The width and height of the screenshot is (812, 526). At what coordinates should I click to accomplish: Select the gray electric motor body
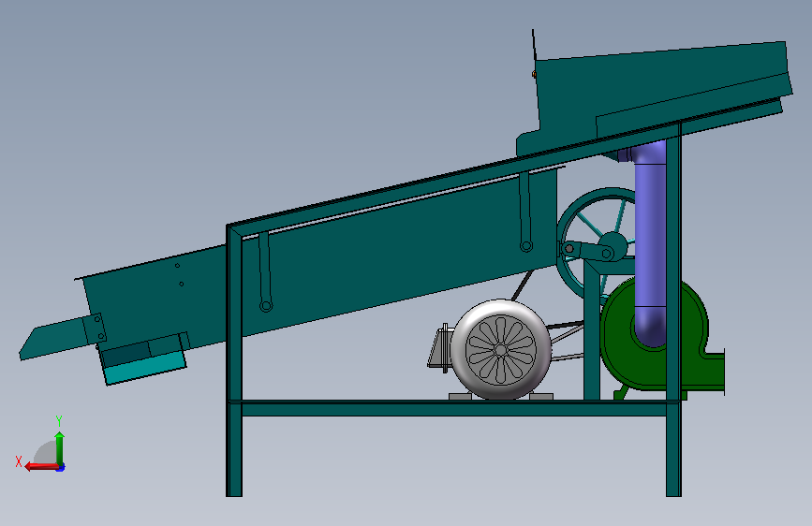tap(500, 349)
